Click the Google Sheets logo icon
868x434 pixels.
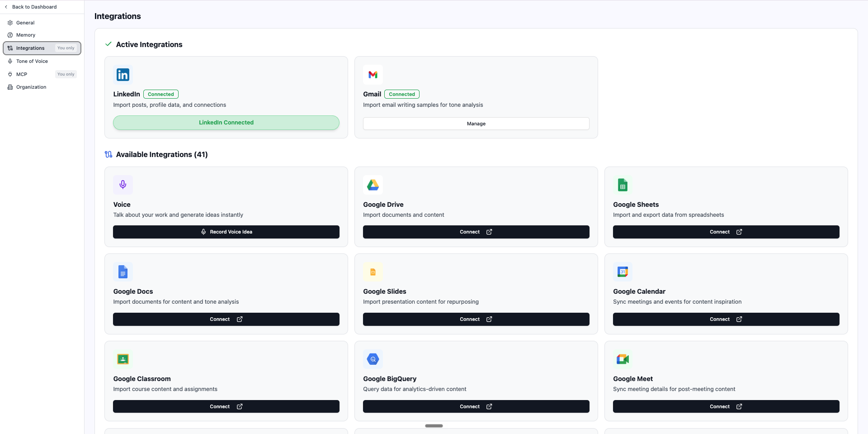tap(623, 185)
